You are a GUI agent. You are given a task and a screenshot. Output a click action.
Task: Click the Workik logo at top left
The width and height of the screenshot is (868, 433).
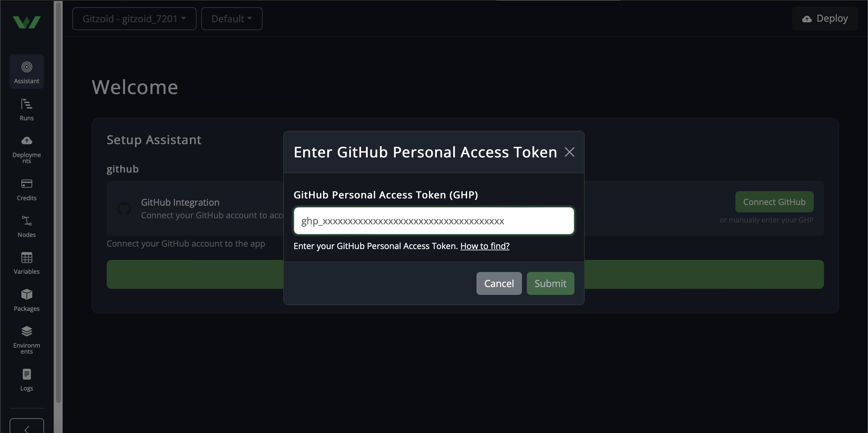(x=27, y=22)
